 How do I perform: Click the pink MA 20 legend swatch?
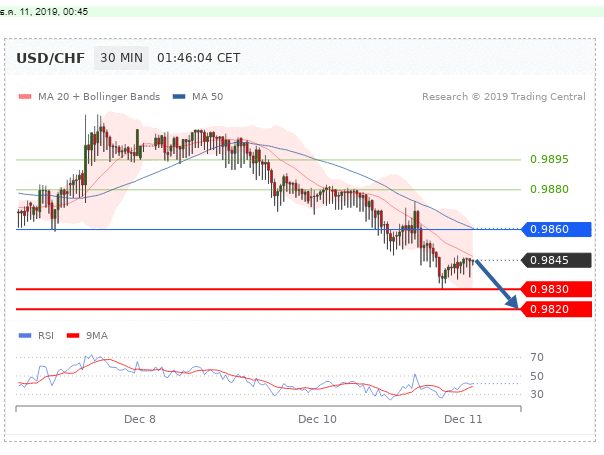click(x=25, y=97)
